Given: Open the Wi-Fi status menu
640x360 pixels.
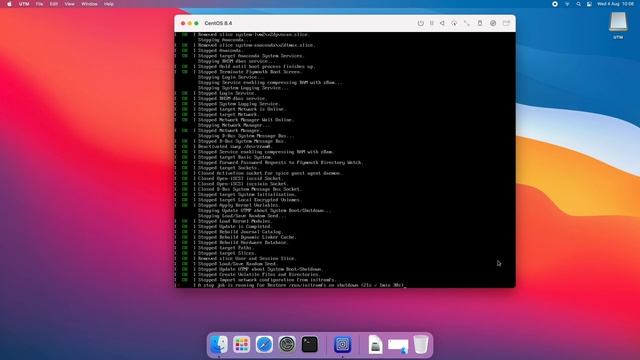Looking at the screenshot, I should 567,4.
